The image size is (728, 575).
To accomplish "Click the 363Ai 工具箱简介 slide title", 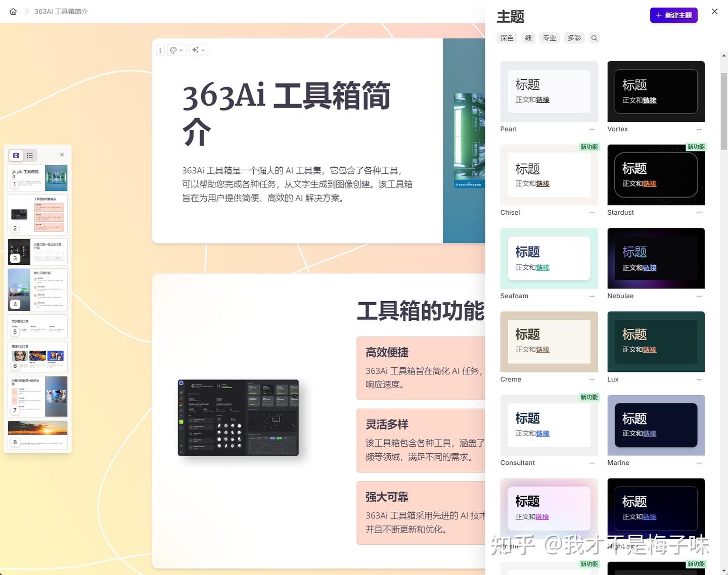I will 286,113.
